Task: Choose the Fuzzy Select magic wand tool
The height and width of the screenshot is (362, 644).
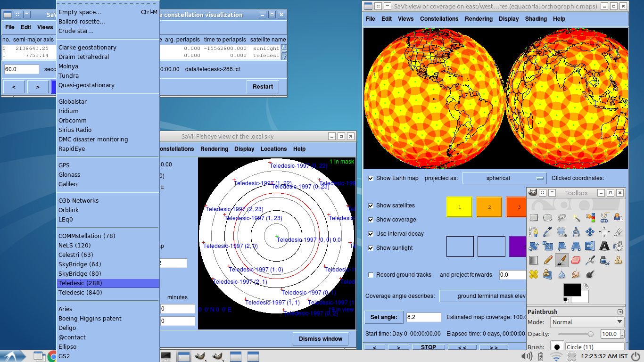Action: [576, 218]
